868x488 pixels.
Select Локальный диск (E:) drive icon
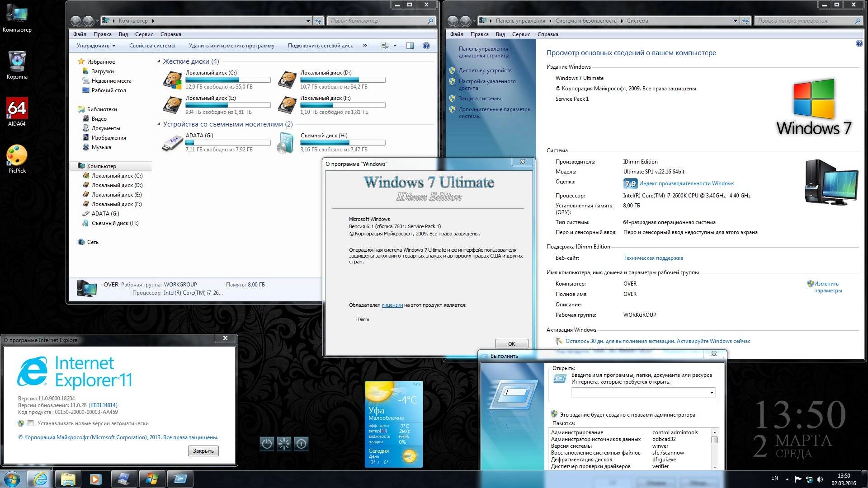[173, 105]
